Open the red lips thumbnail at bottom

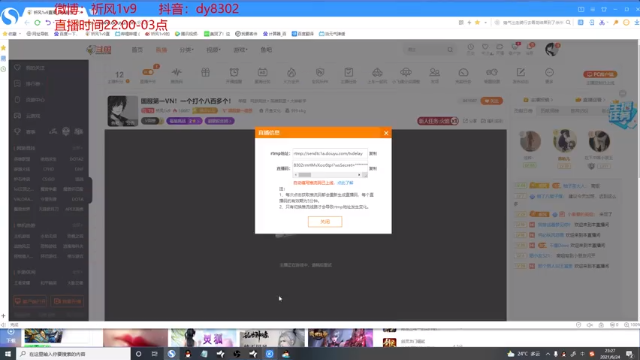click(135, 338)
